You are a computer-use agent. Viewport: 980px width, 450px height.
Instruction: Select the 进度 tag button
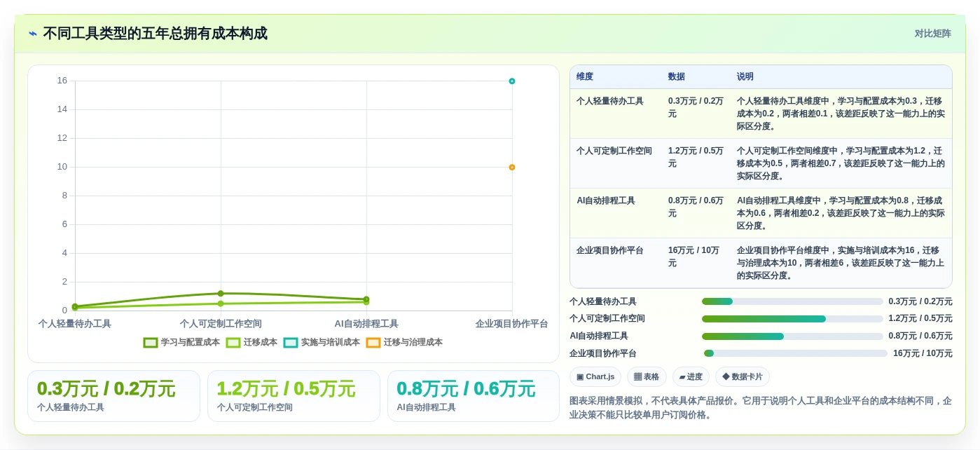pyautogui.click(x=691, y=377)
